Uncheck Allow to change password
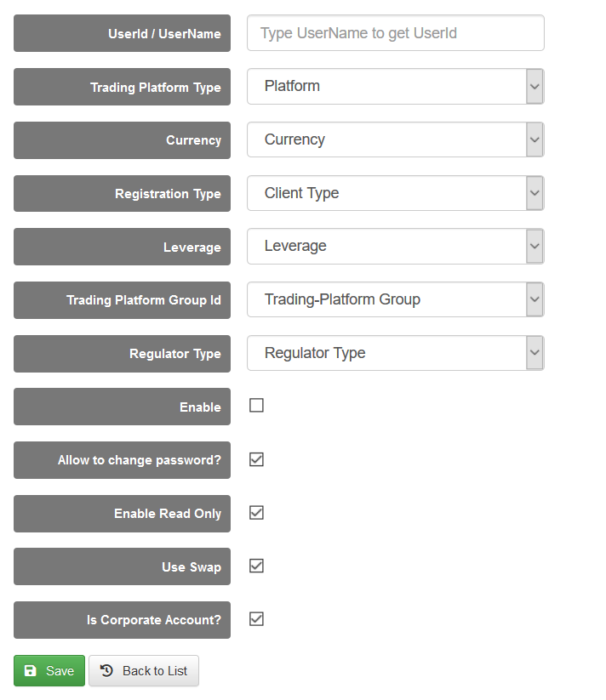 point(256,459)
